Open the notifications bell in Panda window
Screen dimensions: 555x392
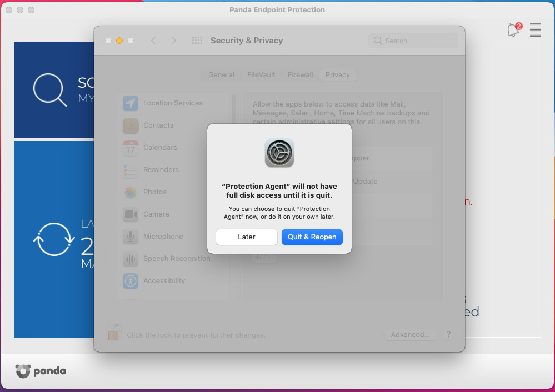[514, 30]
